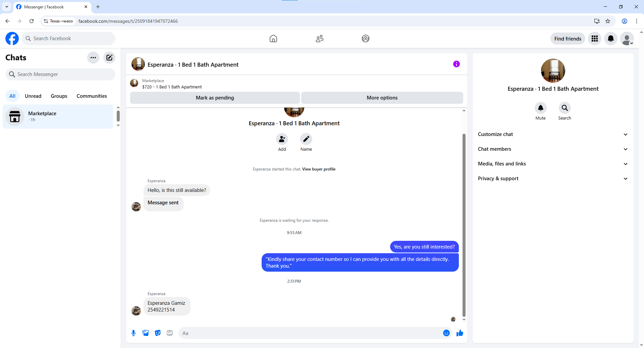Expand Privacy & support section
This screenshot has height=348, width=644.
[x=553, y=179]
